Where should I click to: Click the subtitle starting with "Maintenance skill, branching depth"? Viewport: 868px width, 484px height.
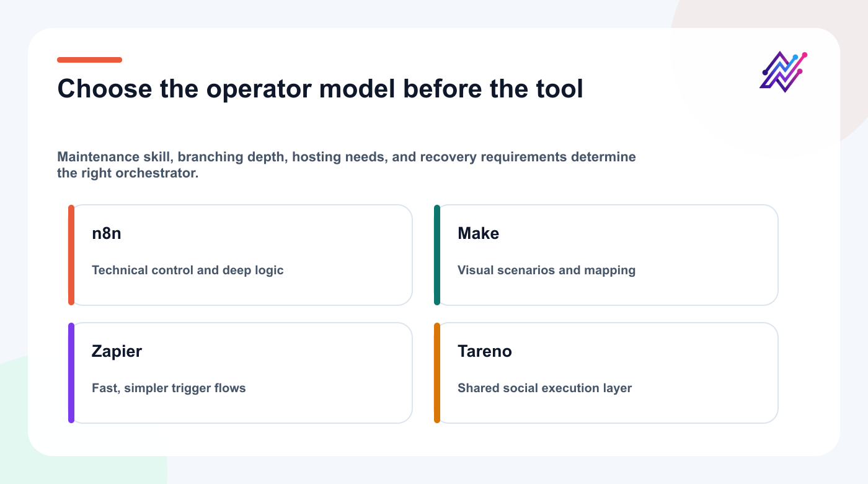point(347,165)
